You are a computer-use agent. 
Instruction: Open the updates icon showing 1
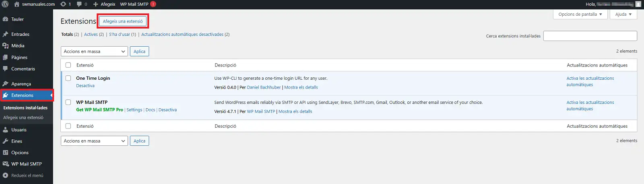click(66, 4)
